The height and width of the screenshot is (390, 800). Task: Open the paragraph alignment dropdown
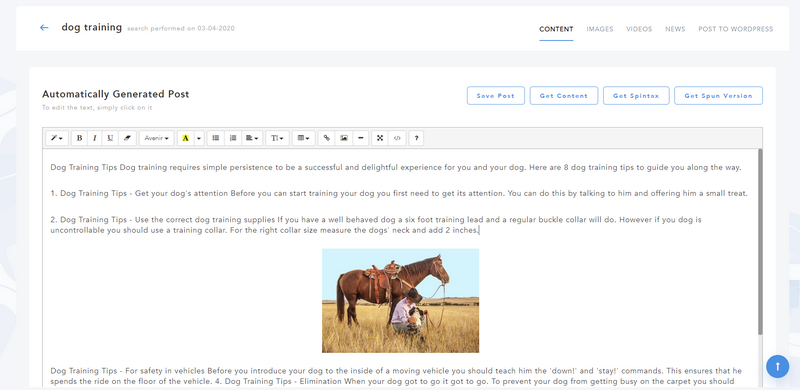click(252, 138)
